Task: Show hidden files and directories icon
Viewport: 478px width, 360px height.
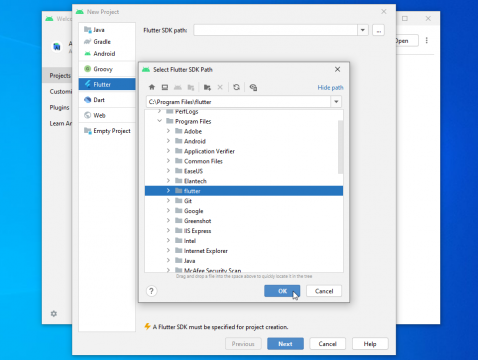Action: pos(253,87)
